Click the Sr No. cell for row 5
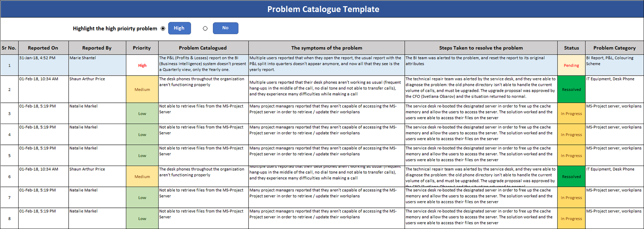This screenshot has width=644, height=229. pyautogui.click(x=9, y=155)
